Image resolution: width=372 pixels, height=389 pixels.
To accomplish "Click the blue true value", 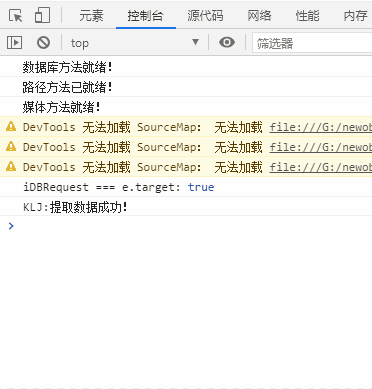I will point(201,187).
